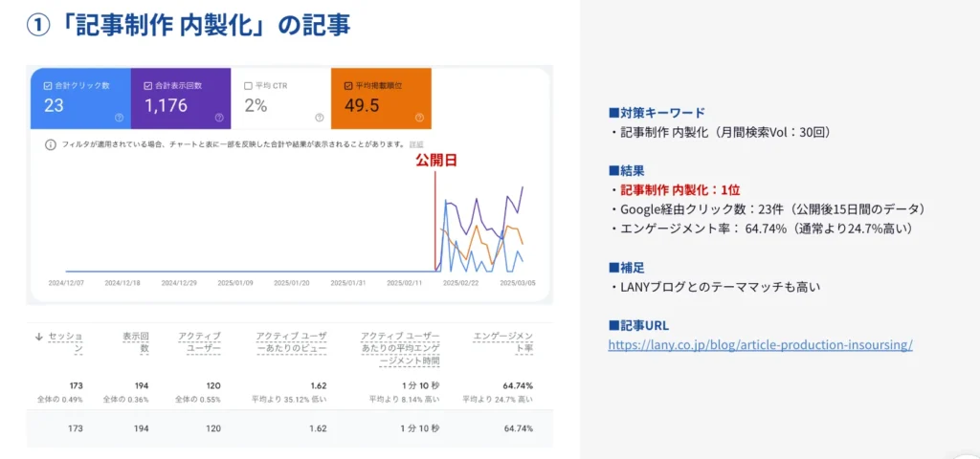980x459 pixels.
Task: Click the 平均より 35.12% 低い text
Action: pos(289,400)
